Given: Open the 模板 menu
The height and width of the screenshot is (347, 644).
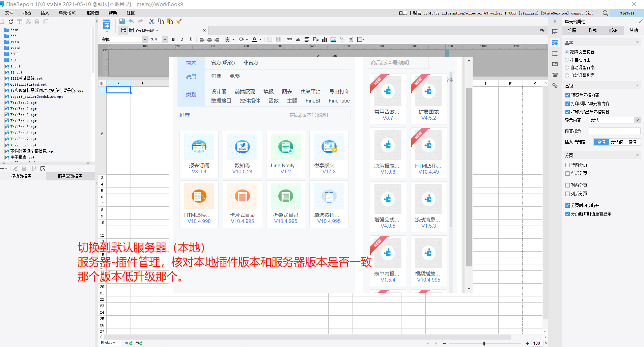Looking at the screenshot, I should pyautogui.click(x=27, y=13).
